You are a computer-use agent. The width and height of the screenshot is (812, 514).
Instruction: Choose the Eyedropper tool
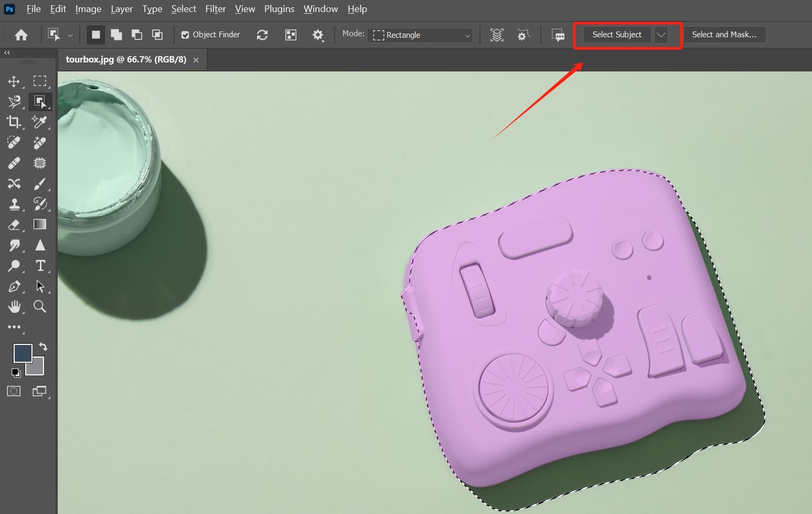tap(40, 122)
